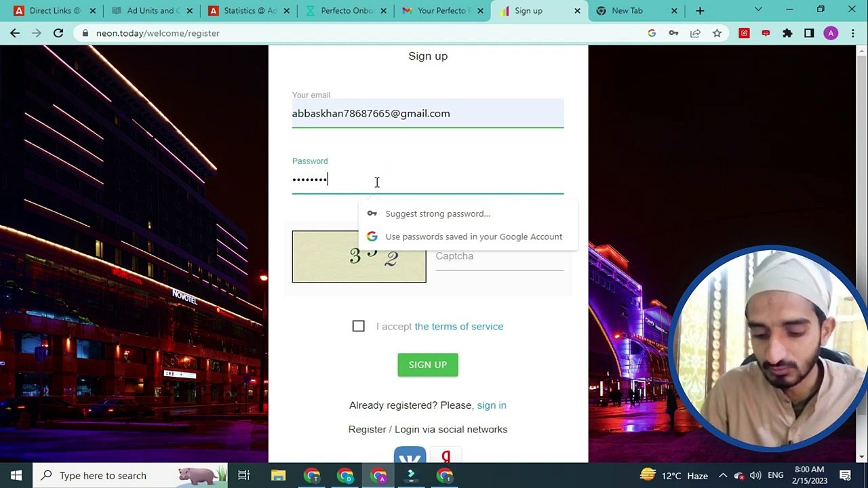Switch to the Ad Units tab
Image resolution: width=868 pixels, height=488 pixels.
pos(151,11)
